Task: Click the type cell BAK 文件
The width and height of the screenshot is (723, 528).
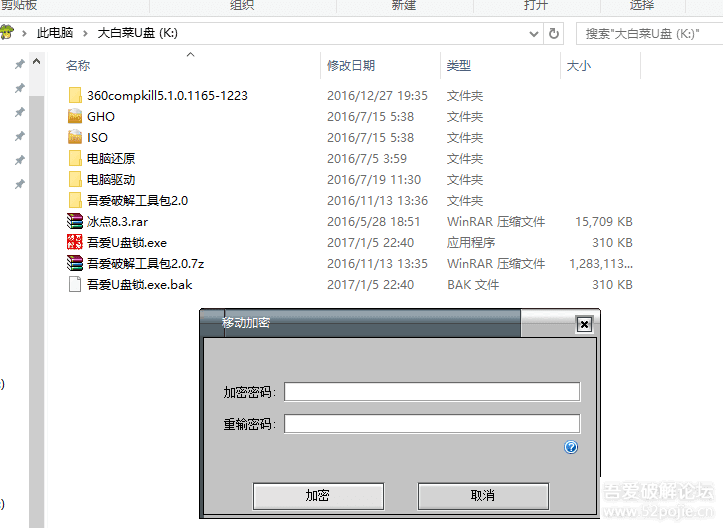Action: [473, 285]
